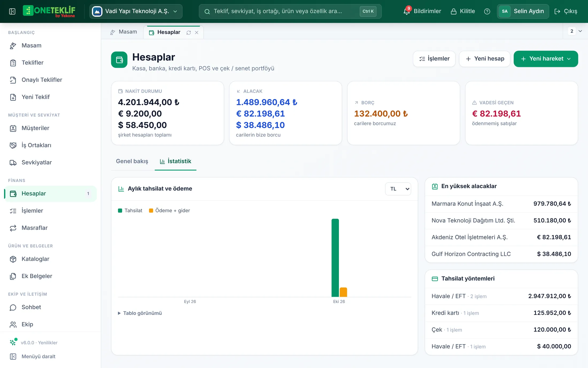
Task: Toggle the sidebar panel icon in header
Action: point(12,11)
